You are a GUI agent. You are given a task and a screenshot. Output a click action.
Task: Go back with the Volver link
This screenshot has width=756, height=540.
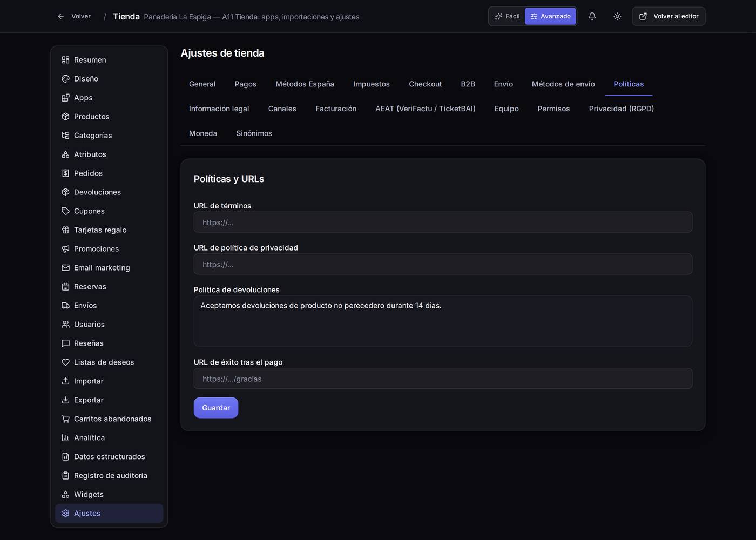tap(74, 16)
